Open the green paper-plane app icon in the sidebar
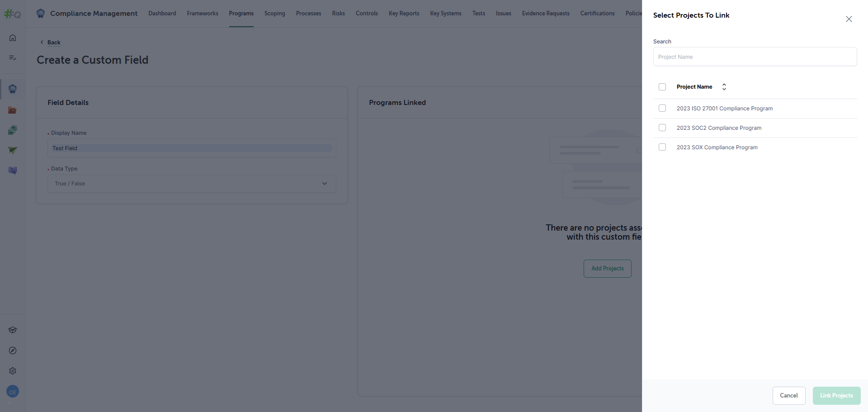 13,150
